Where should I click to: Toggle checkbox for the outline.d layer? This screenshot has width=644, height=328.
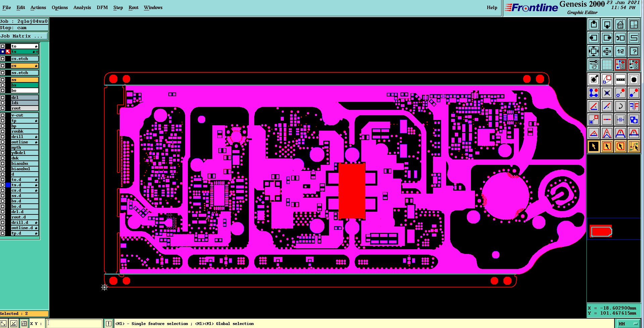(x=3, y=228)
